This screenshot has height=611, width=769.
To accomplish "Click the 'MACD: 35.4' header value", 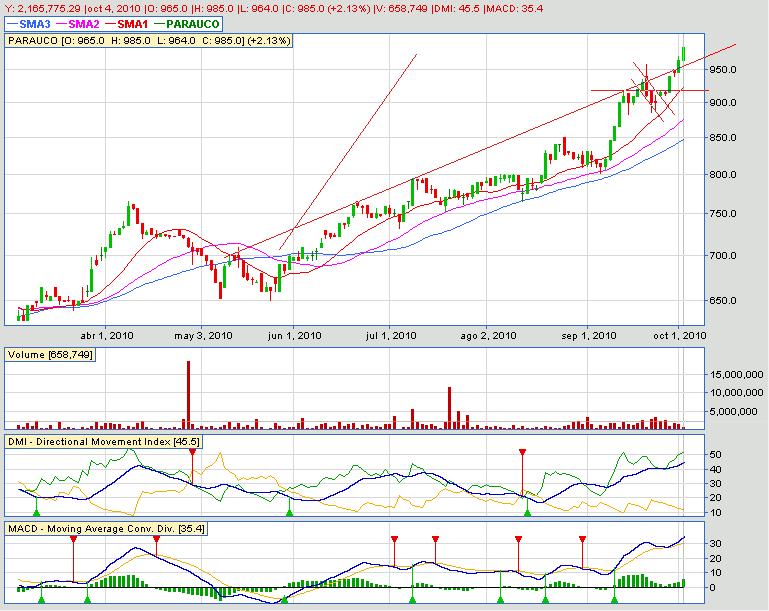I will pos(514,8).
